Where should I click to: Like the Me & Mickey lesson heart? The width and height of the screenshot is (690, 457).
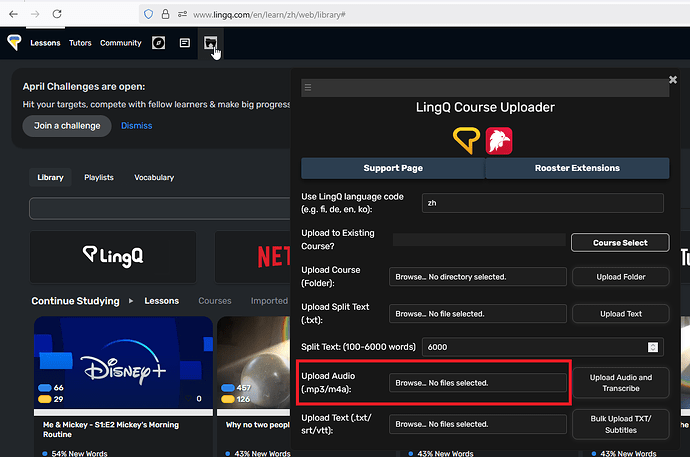pos(189,399)
